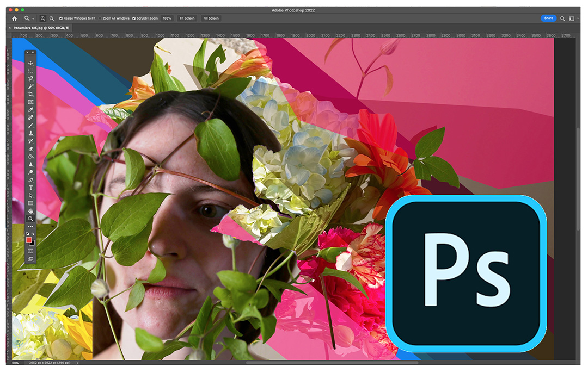Click the 50% zoom field in status bar
The width and height of the screenshot is (588, 373).
click(x=15, y=363)
